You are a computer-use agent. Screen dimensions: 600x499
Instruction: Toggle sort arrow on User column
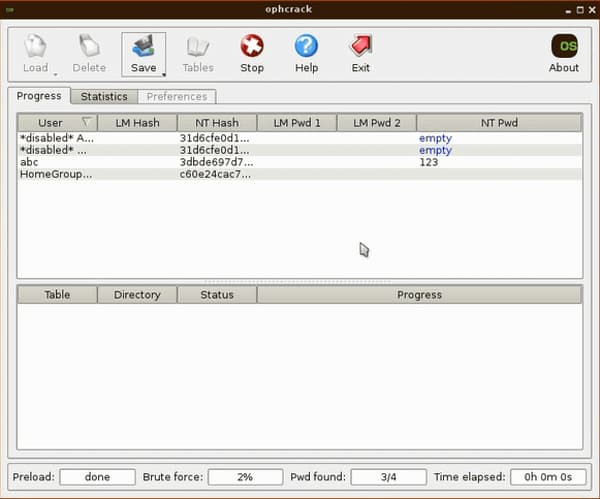pyautogui.click(x=86, y=123)
